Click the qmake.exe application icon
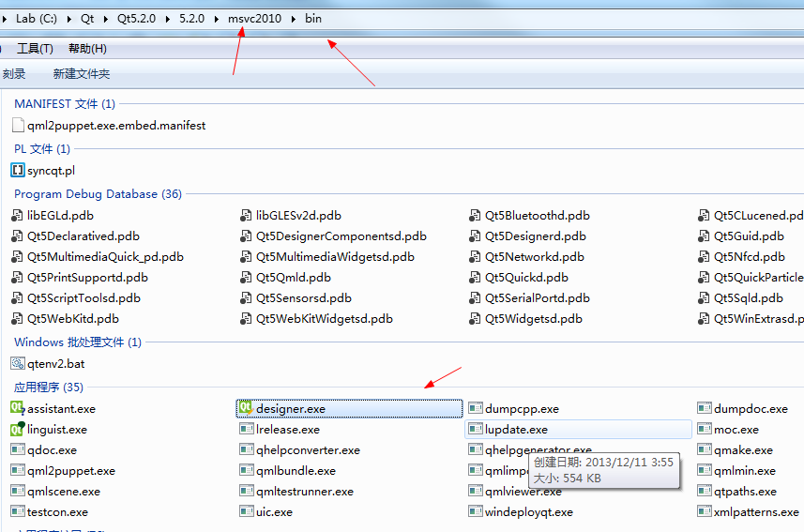The image size is (804, 532). pos(704,450)
